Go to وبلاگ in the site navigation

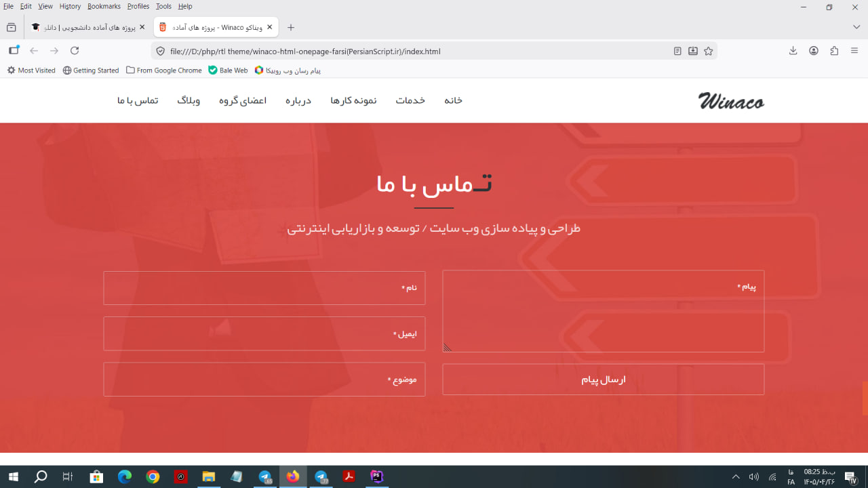[189, 100]
